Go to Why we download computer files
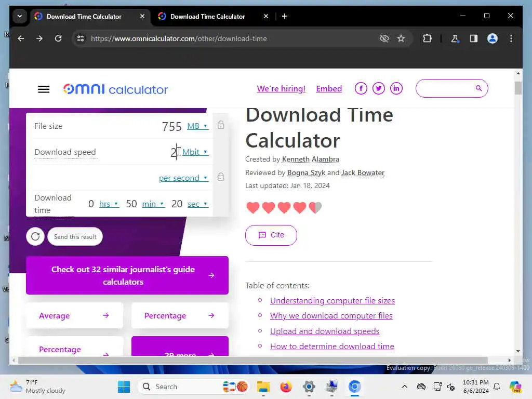 331,315
